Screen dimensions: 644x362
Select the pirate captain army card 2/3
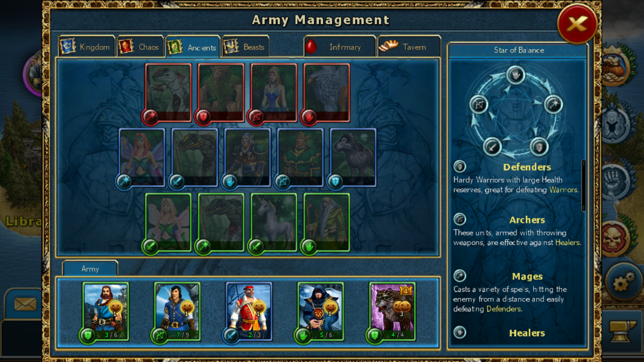[x=249, y=312]
